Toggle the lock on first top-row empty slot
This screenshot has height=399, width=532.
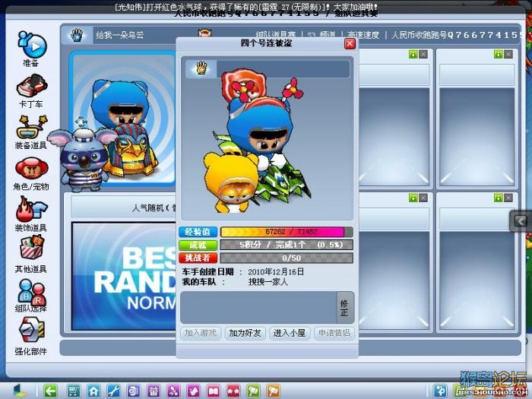coord(413,54)
